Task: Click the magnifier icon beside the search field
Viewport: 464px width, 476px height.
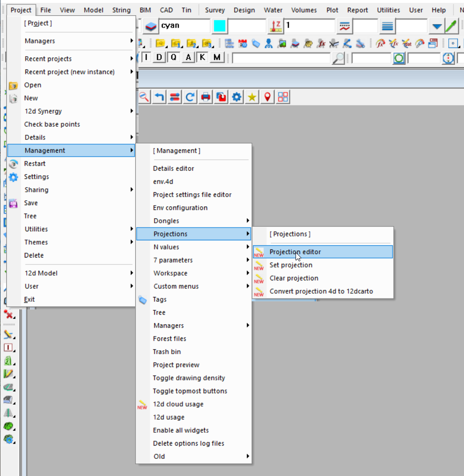Action: coord(338,58)
